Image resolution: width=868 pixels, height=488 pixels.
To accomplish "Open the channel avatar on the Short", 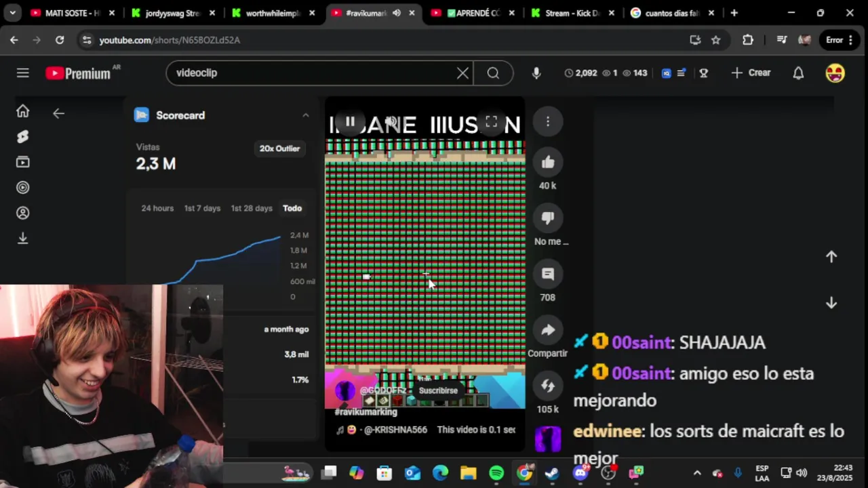I will [345, 390].
